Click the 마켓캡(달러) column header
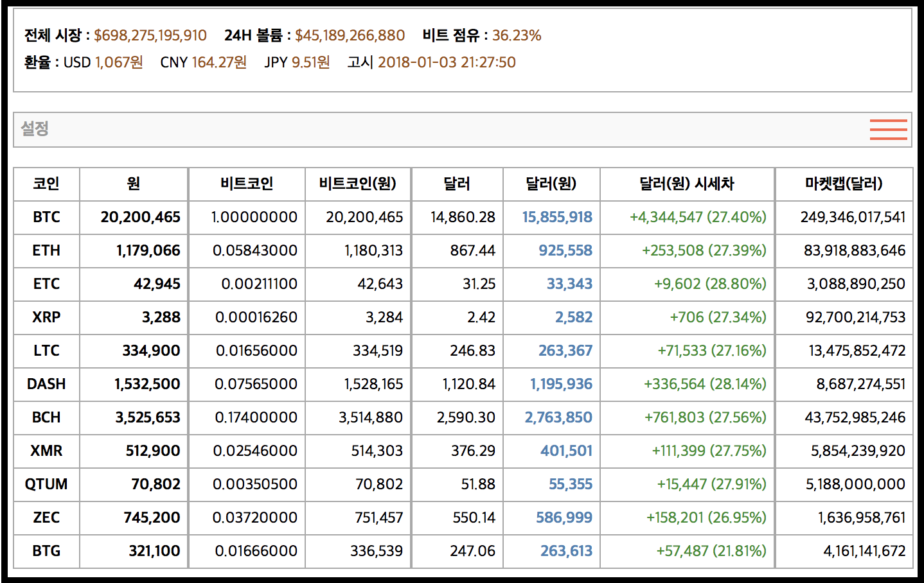The image size is (924, 583). pos(844,184)
